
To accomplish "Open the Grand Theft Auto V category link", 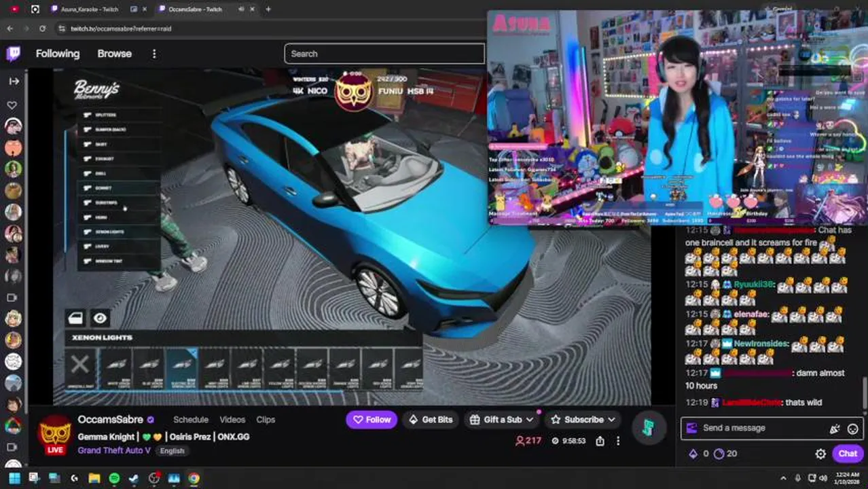I will [x=114, y=450].
